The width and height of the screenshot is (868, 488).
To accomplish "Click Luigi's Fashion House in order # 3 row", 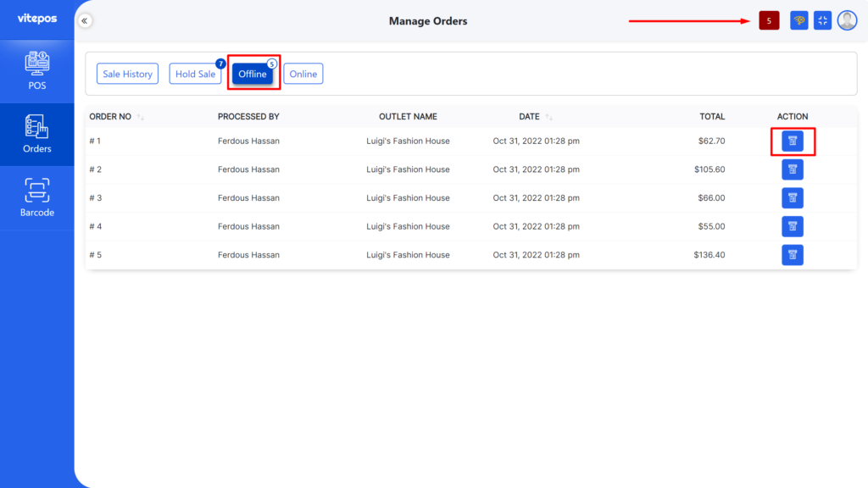I will [x=408, y=198].
